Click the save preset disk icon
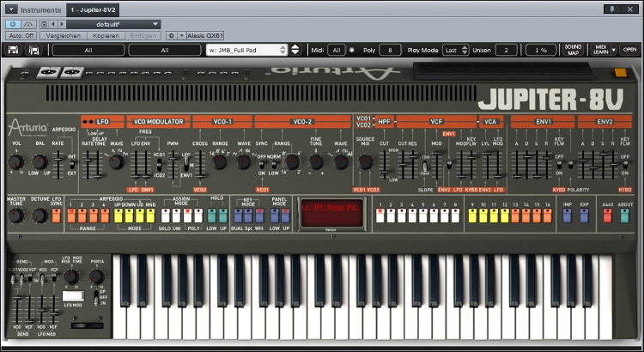 pos(13,50)
